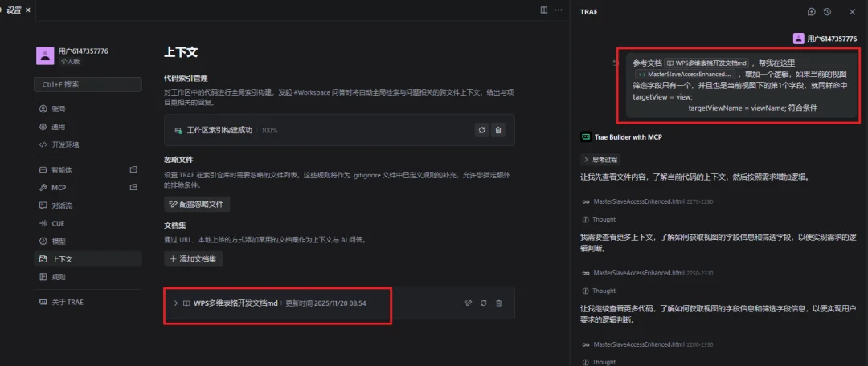Click the 个人版 plan badge
Viewport: 868px width, 366px height.
[x=70, y=61]
